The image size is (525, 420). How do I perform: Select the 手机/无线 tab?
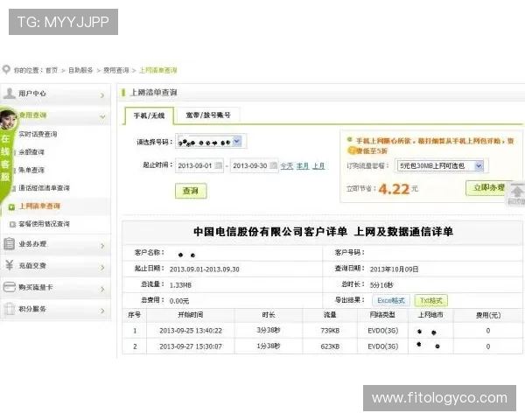coord(150,115)
